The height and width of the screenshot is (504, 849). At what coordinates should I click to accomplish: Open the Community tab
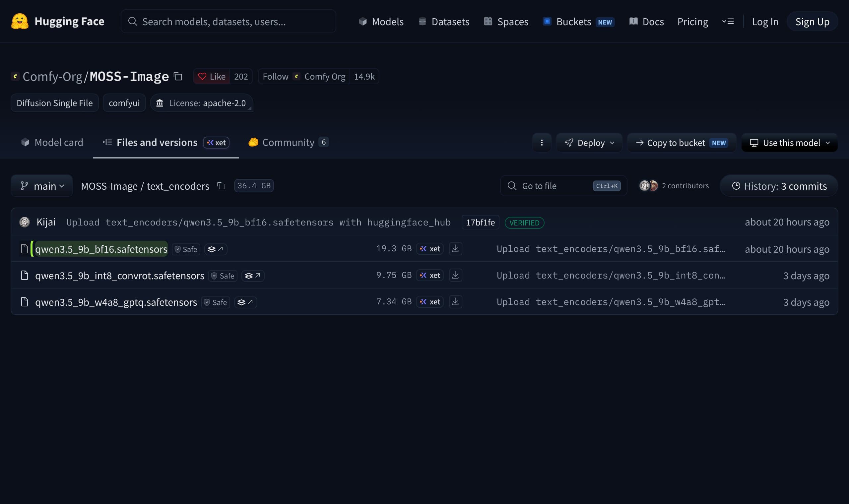pos(288,142)
